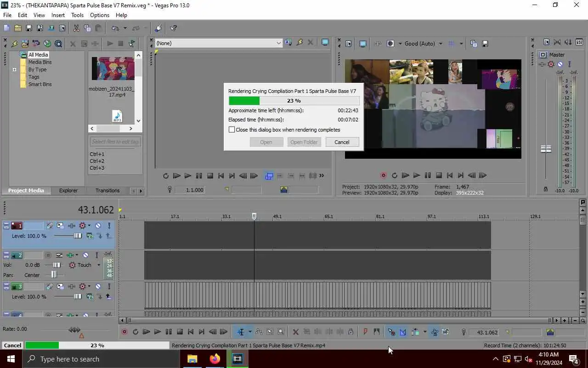This screenshot has height=368, width=588.
Task: Click the Capture Video icon in Project Media
Action: [x=25, y=44]
